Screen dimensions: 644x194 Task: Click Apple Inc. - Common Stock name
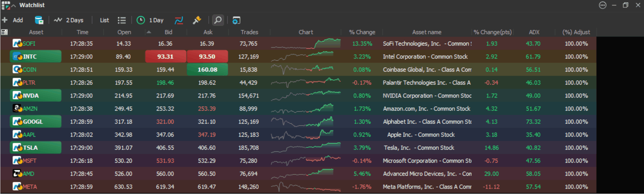click(x=421, y=135)
